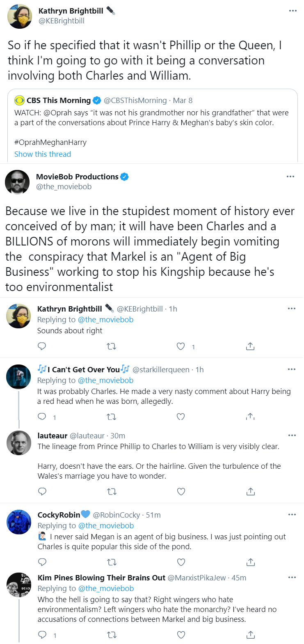Click 'Show this thread' in quoted tweet
Screen dimensions: 304x644
coord(43,154)
